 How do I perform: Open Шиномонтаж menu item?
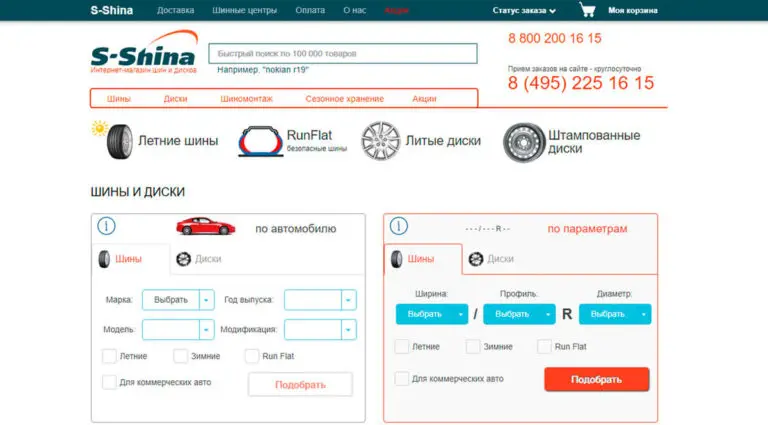tap(246, 98)
